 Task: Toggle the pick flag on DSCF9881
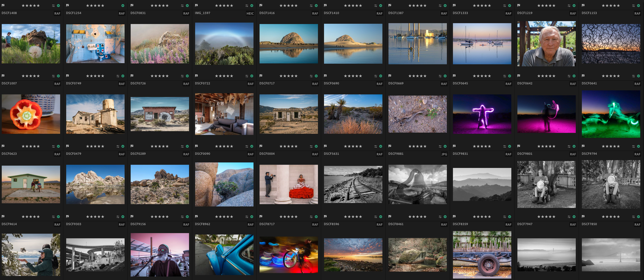tap(390, 146)
